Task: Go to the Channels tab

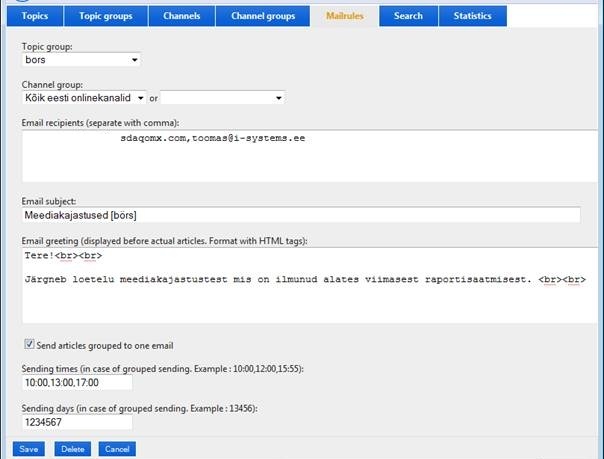Action: pyautogui.click(x=182, y=16)
